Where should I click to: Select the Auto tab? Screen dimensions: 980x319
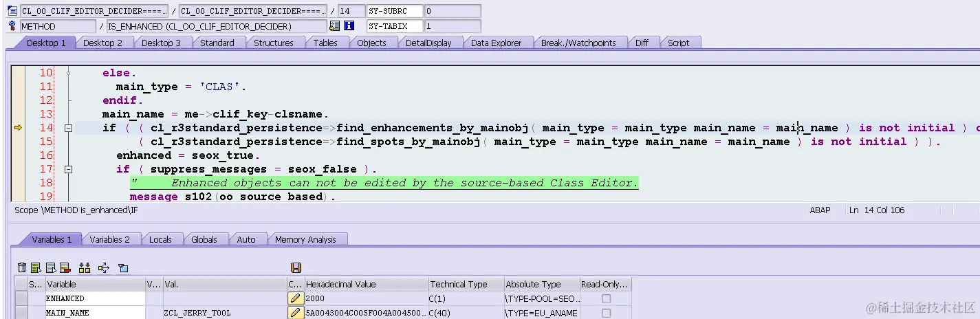[x=246, y=239]
